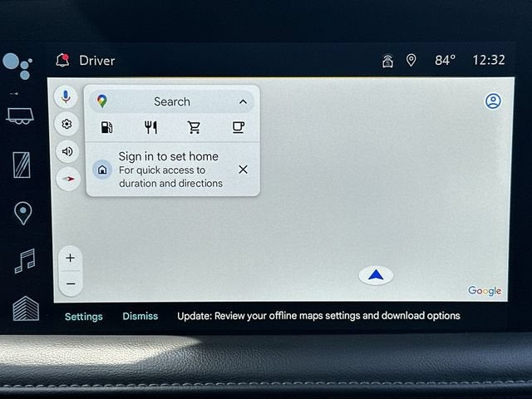
Task: Open the mirror-panel icon in the sidebar
Action: [22, 165]
